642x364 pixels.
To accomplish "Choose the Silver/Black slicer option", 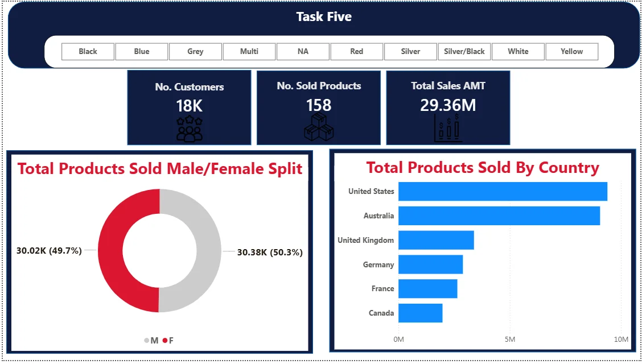I will tap(464, 51).
